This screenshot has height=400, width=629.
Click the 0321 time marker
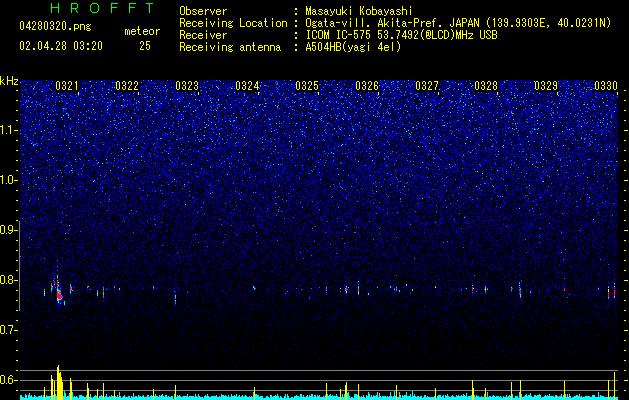point(67,86)
